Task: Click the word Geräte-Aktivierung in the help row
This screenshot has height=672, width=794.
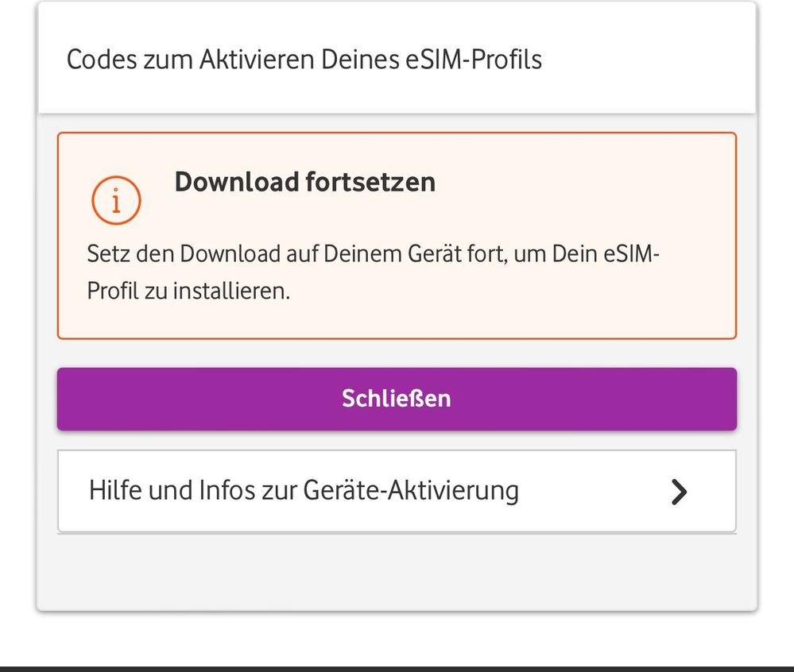Action: 411,490
